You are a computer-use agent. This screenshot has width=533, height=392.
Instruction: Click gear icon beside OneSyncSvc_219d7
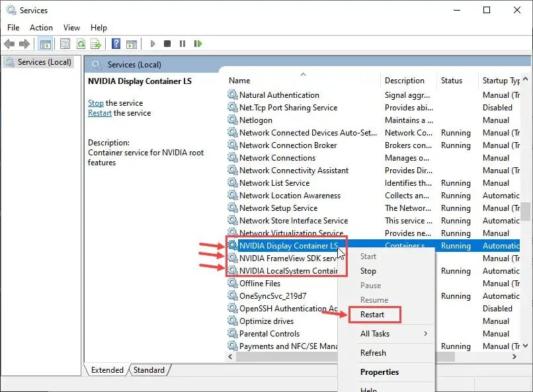[x=233, y=296]
